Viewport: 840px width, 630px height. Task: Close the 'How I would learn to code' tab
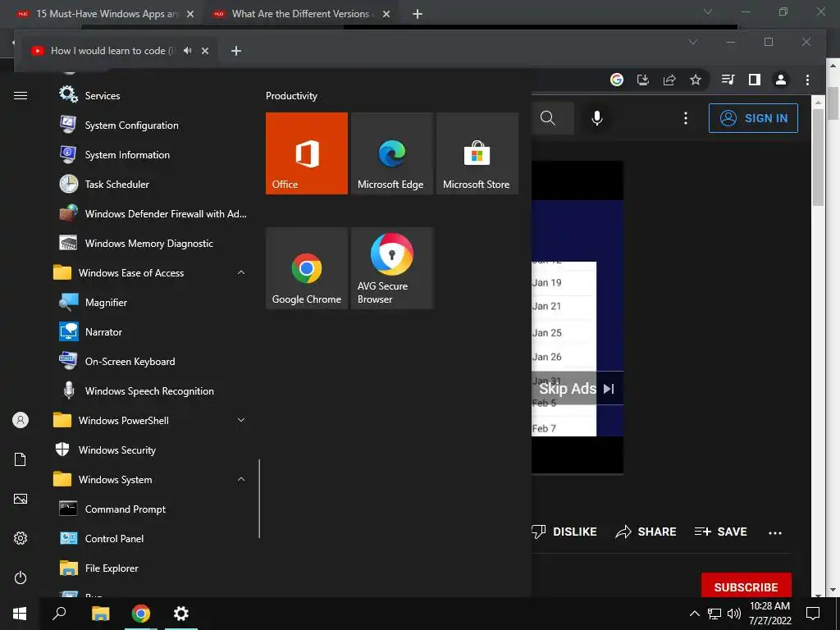click(x=204, y=51)
